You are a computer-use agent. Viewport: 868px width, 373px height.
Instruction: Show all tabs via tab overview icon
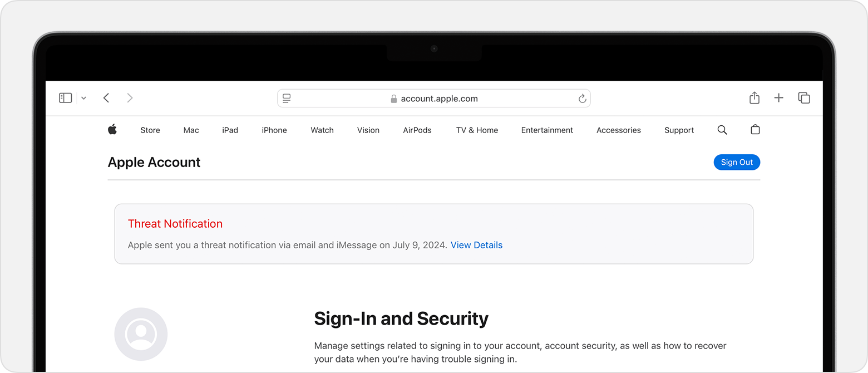pos(804,97)
